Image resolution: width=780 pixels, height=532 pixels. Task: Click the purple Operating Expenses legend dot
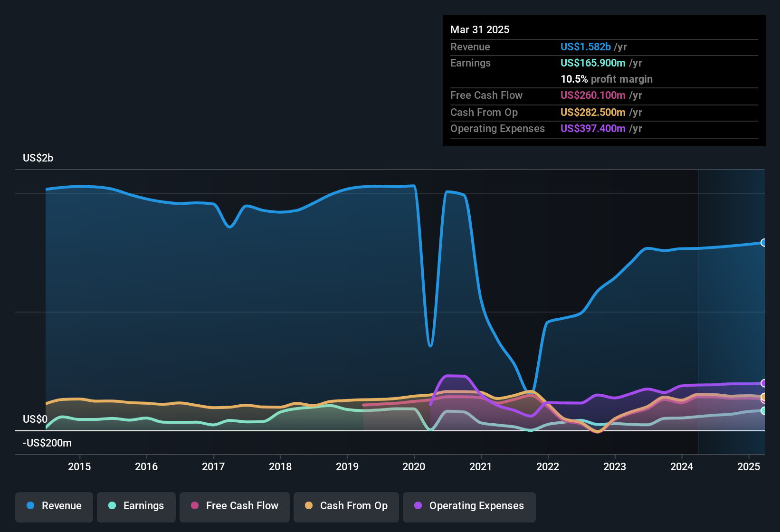418,506
